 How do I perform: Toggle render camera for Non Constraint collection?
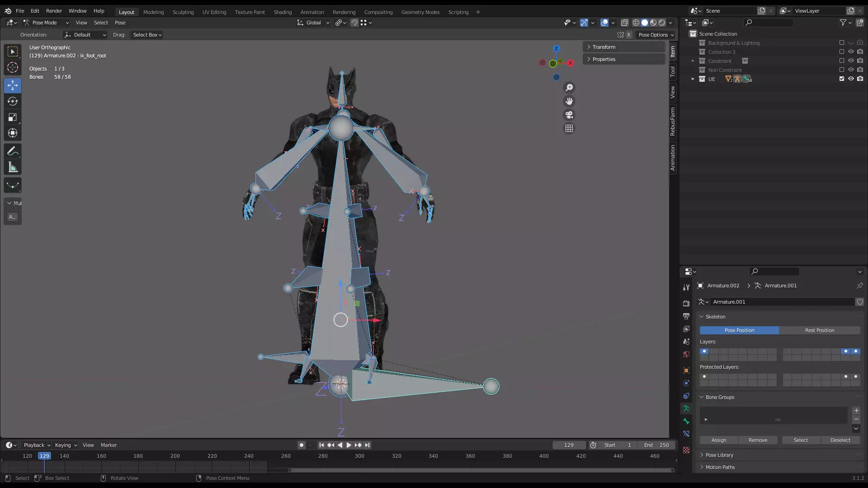click(x=860, y=70)
